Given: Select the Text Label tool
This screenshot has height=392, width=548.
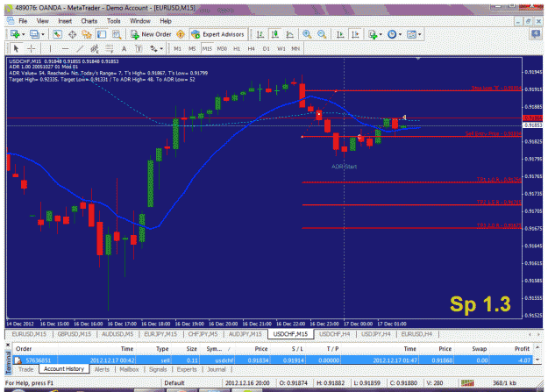Looking at the screenshot, I should (139, 48).
